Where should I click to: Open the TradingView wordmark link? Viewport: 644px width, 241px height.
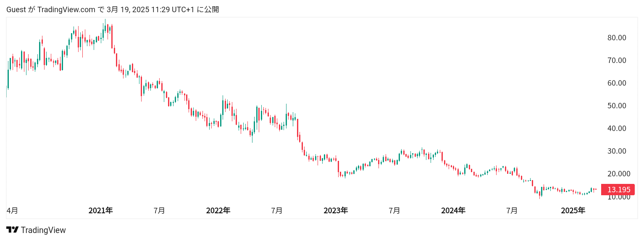click(43, 230)
